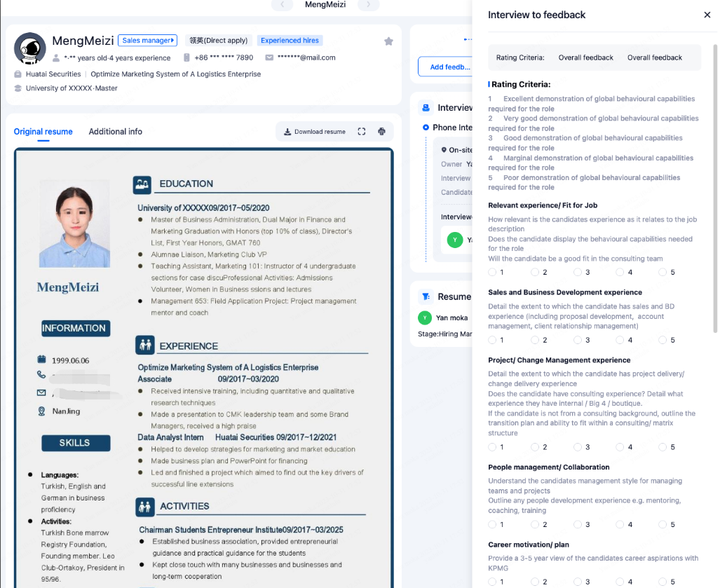Rate Relevant experience/Fit for Job as 3
Screen dimensions: 727x588
coord(578,272)
